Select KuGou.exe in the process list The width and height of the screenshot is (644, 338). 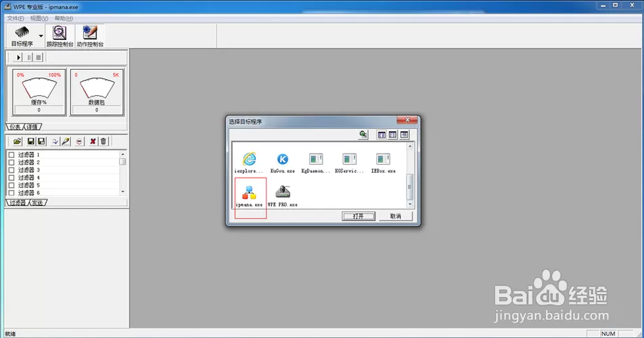pos(283,162)
